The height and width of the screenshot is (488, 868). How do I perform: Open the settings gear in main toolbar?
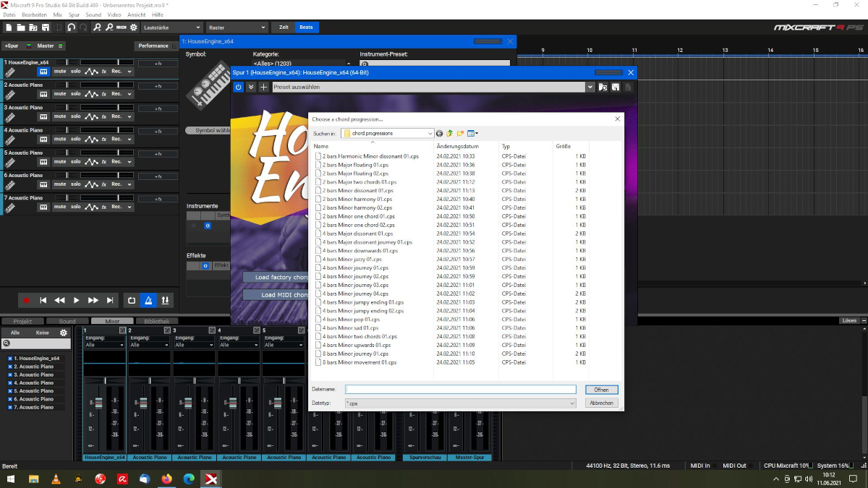pos(133,27)
